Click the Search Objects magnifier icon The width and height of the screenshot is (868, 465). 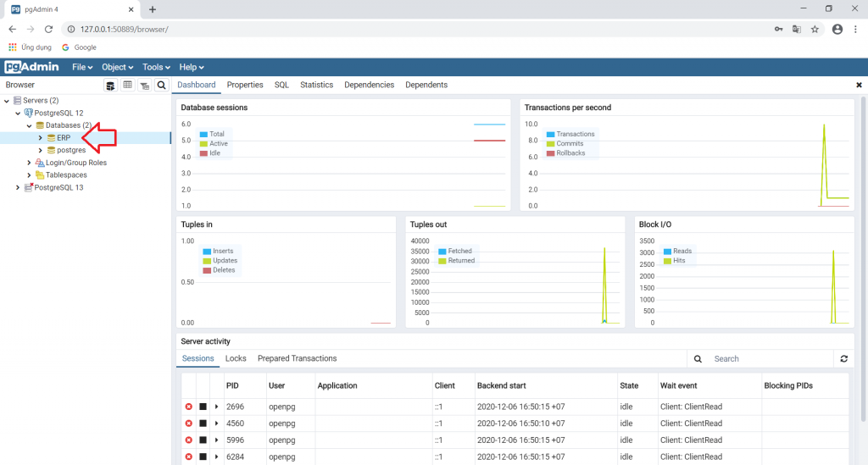161,86
